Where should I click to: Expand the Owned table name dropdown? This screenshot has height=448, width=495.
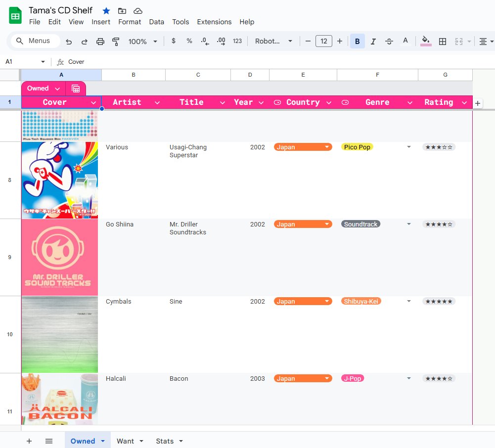pyautogui.click(x=57, y=89)
